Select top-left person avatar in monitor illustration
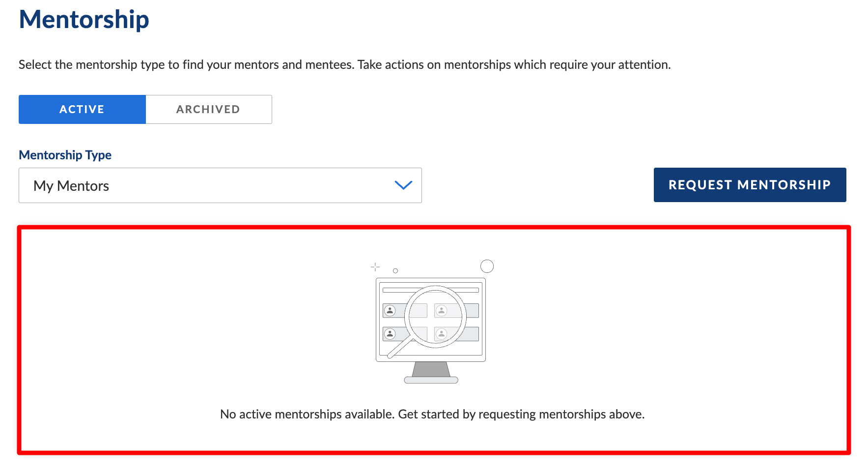Image resolution: width=868 pixels, height=475 pixels. click(x=390, y=310)
